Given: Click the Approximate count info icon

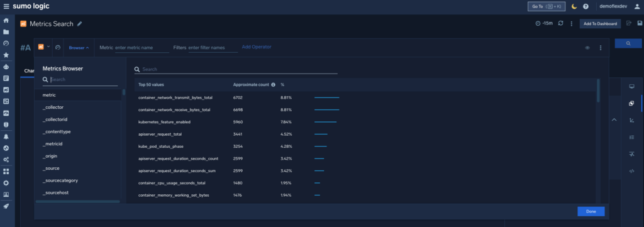Looking at the screenshot, I should [x=273, y=84].
